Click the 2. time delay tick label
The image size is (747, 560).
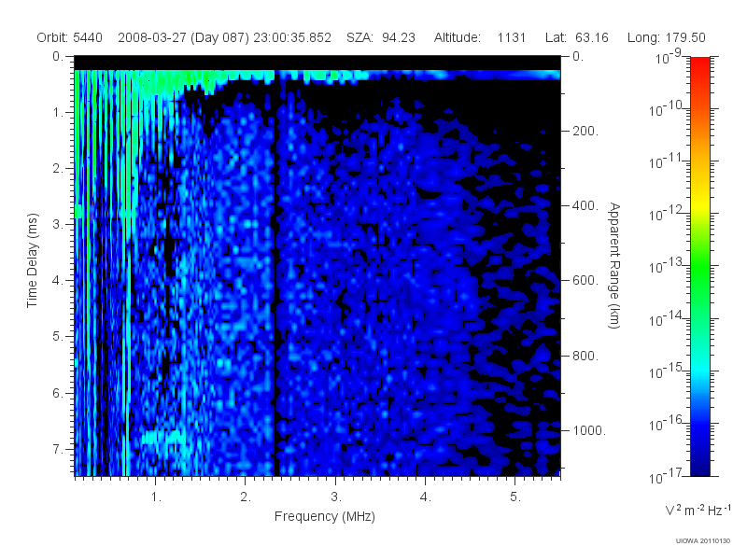[58, 169]
